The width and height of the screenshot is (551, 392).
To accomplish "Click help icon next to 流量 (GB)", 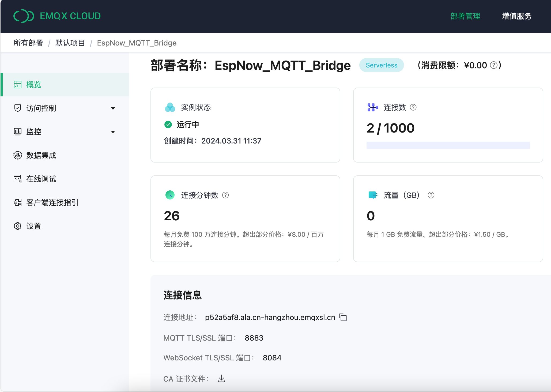I will click(431, 195).
